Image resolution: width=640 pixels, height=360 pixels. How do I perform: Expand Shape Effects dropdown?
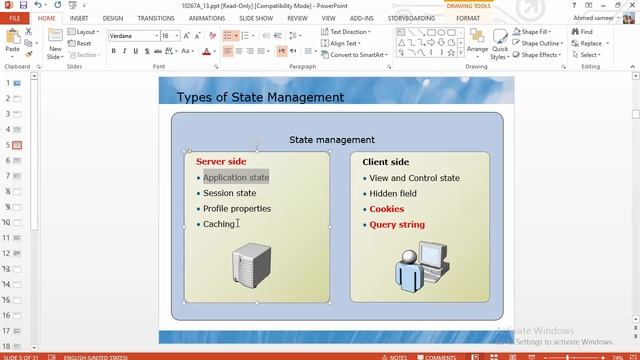(x=537, y=54)
